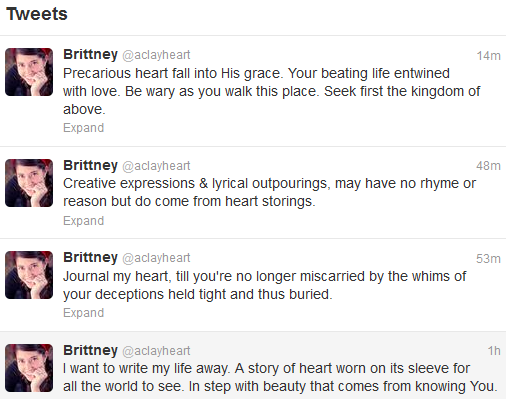The image size is (506, 399).
Task: Open @aclayheart handle on the 48m tweet
Action: 156,166
